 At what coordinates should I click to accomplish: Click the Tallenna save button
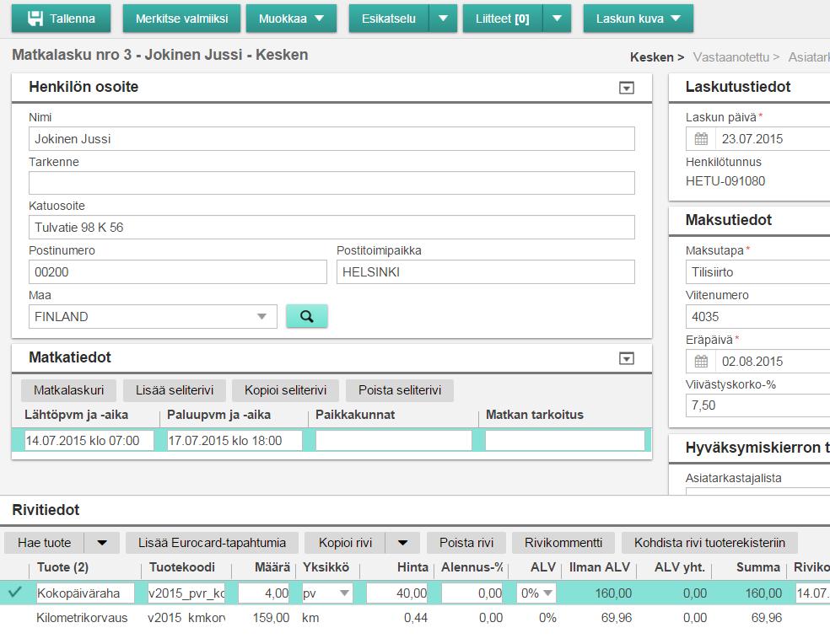(61, 19)
